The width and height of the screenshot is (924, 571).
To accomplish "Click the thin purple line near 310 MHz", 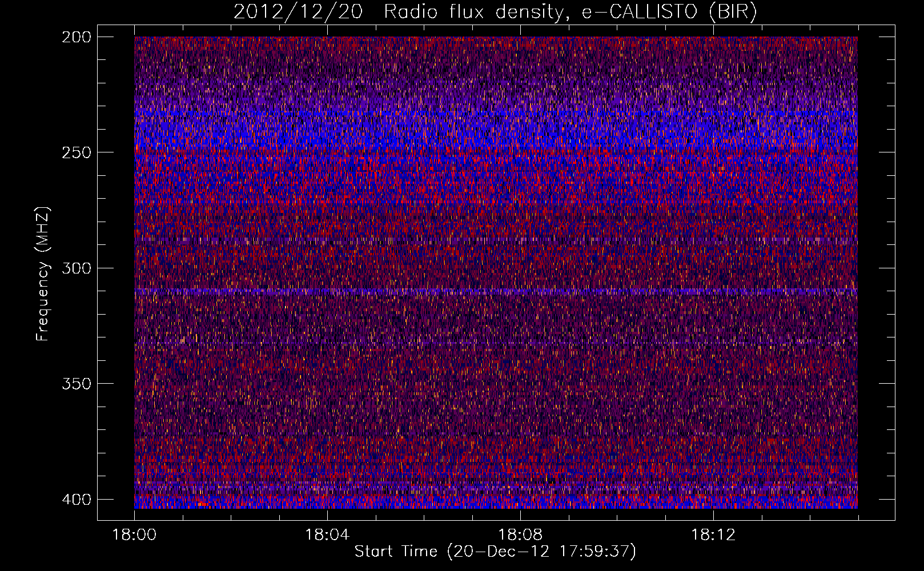I will (x=496, y=291).
